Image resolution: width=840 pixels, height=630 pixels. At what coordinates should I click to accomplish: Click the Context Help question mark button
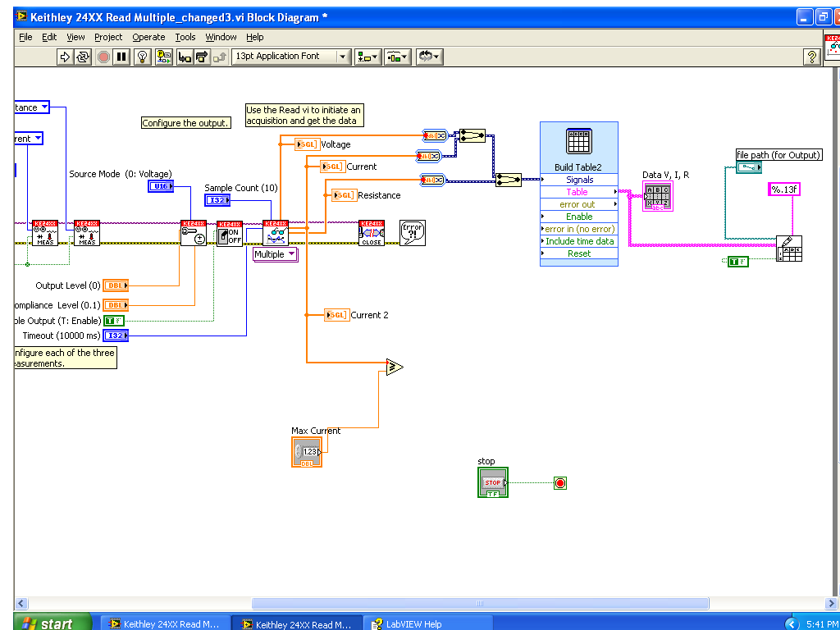pyautogui.click(x=812, y=57)
